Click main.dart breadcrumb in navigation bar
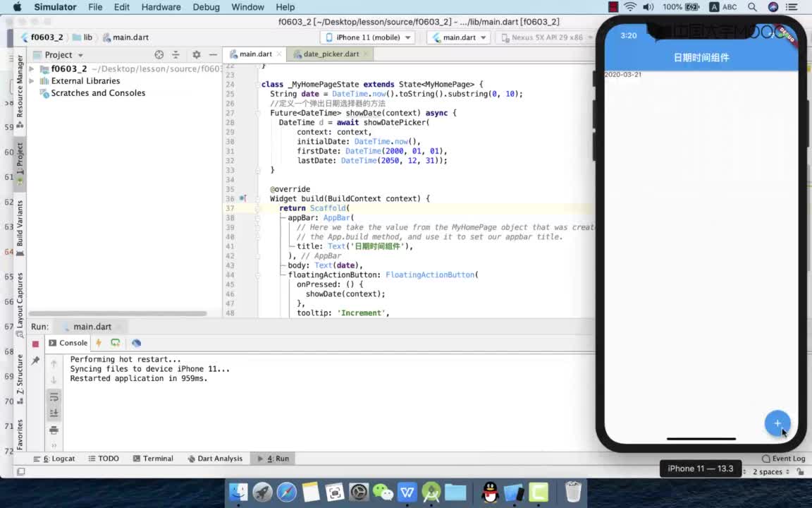This screenshot has height=508, width=812. click(x=126, y=37)
